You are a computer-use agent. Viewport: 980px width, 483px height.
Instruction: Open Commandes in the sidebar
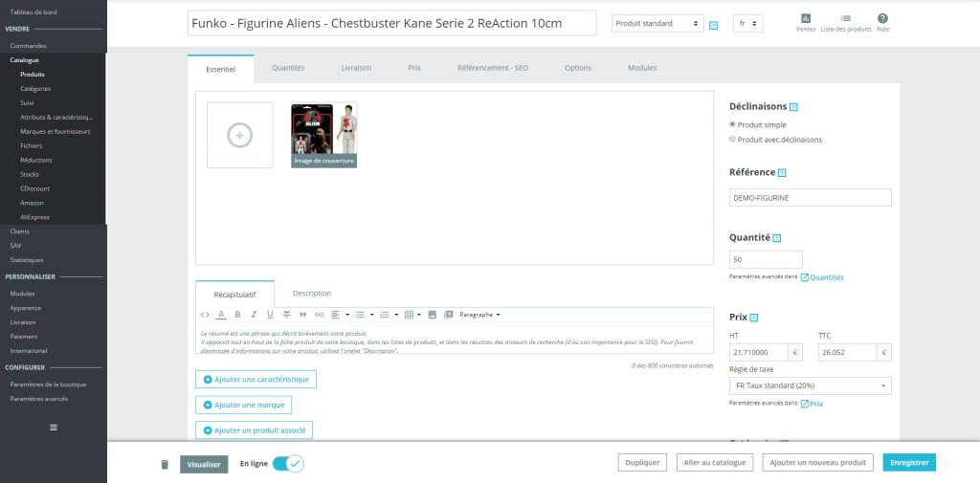[x=28, y=46]
